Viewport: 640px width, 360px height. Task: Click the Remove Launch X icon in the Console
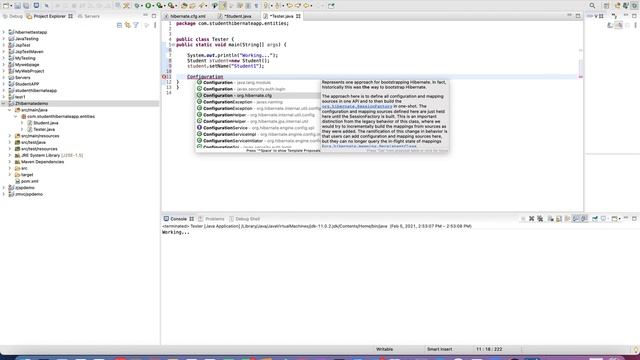pos(531,219)
